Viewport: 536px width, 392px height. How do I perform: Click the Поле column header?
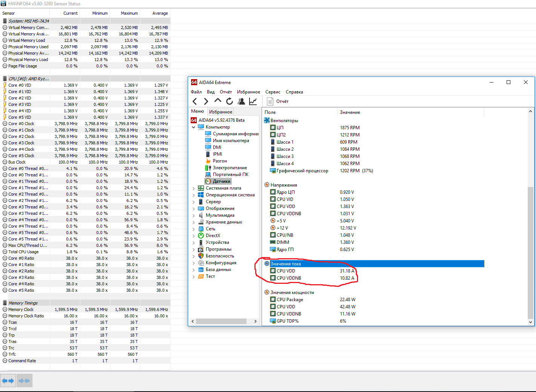click(x=300, y=112)
